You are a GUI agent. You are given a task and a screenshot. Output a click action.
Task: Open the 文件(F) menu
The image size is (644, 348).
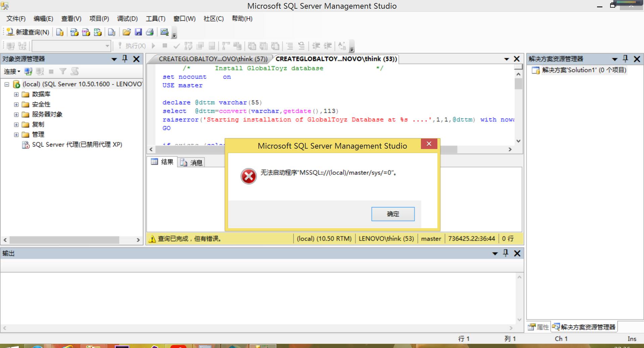(x=16, y=19)
